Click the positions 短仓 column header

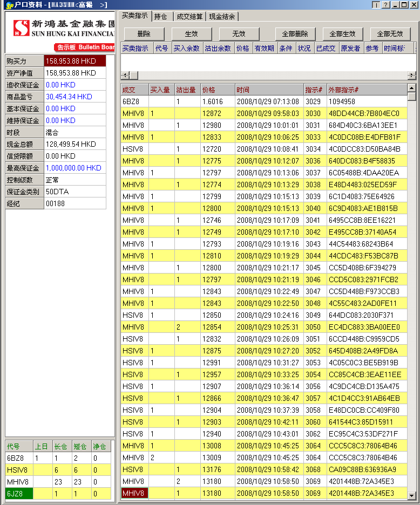82,446
